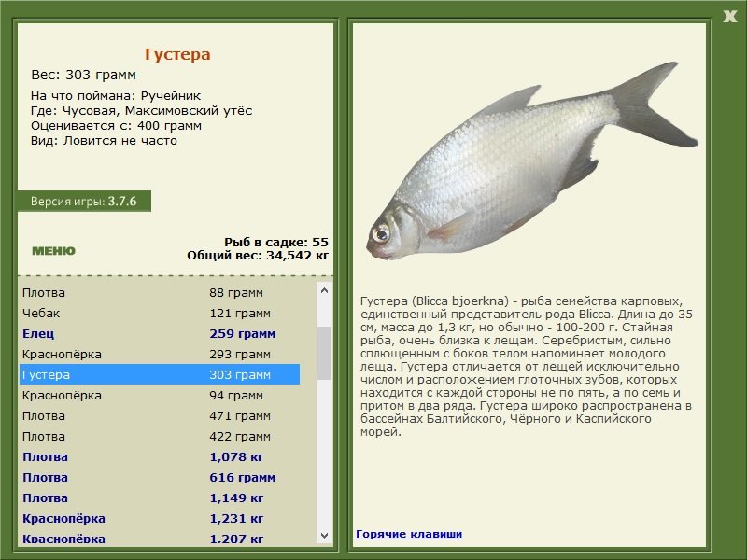
Task: Select Плотва 471 грамм row
Action: [160, 415]
